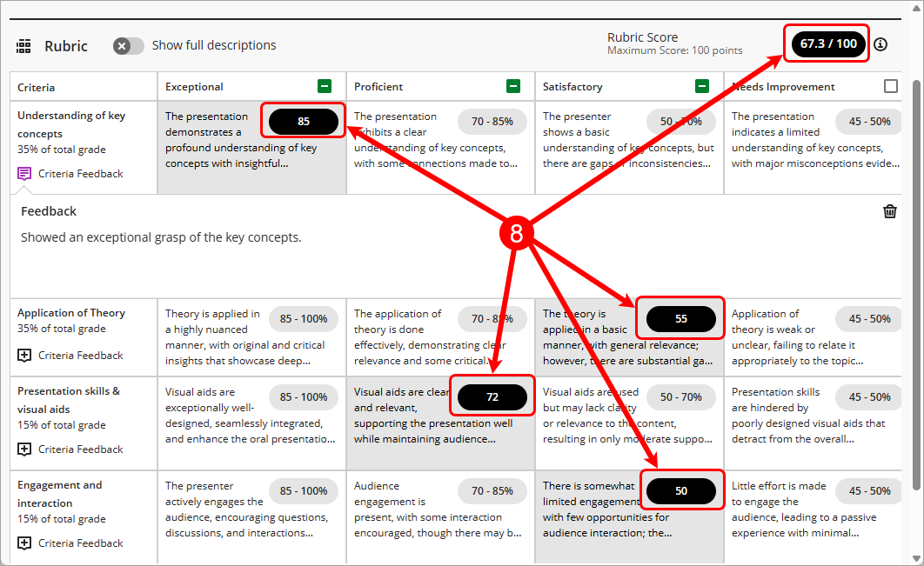Click the 67.3 / 100 rubric score pill
Screen dimensions: 924x566
[827, 43]
